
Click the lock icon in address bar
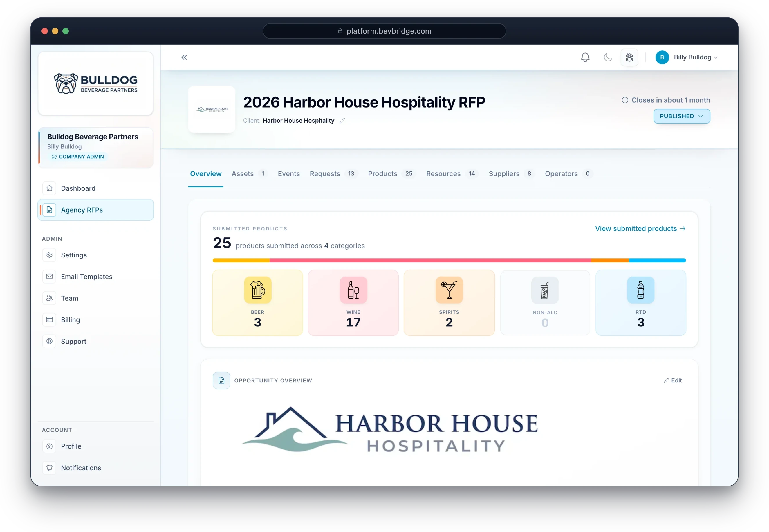tap(340, 31)
